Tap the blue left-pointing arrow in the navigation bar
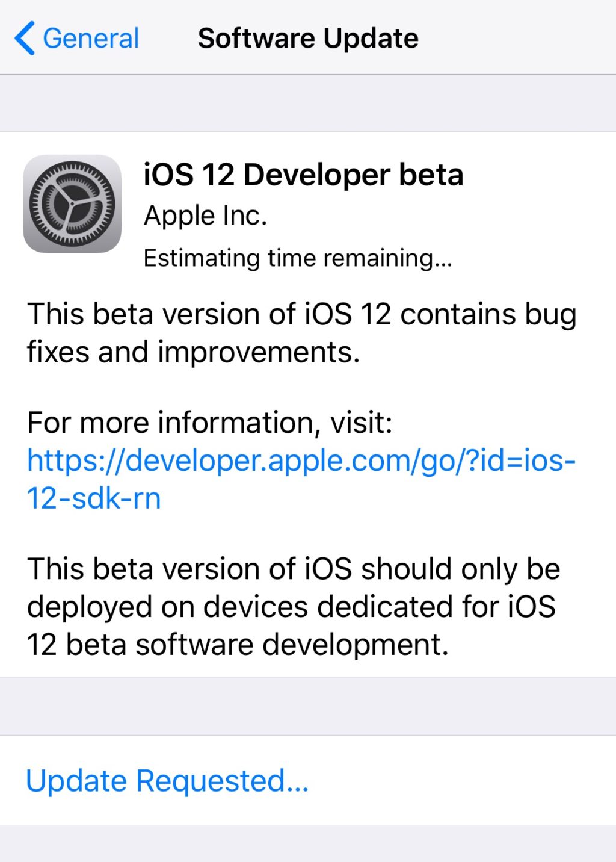Screen dimensions: 616x862 tap(25, 38)
